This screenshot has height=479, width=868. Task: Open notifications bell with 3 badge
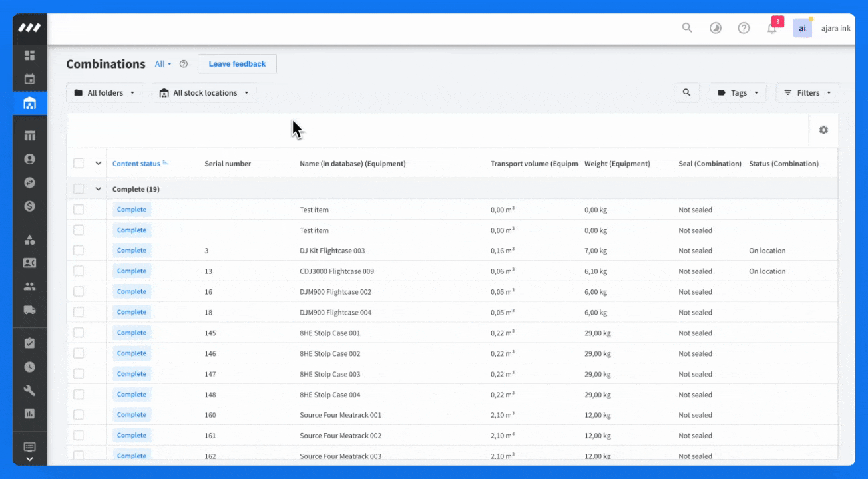[x=772, y=28]
